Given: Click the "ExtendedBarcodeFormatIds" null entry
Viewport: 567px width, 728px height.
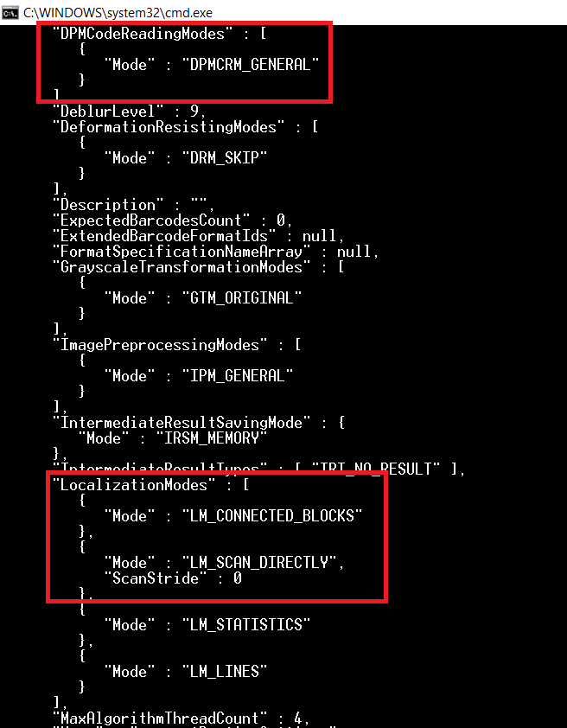Looking at the screenshot, I should coord(198,236).
